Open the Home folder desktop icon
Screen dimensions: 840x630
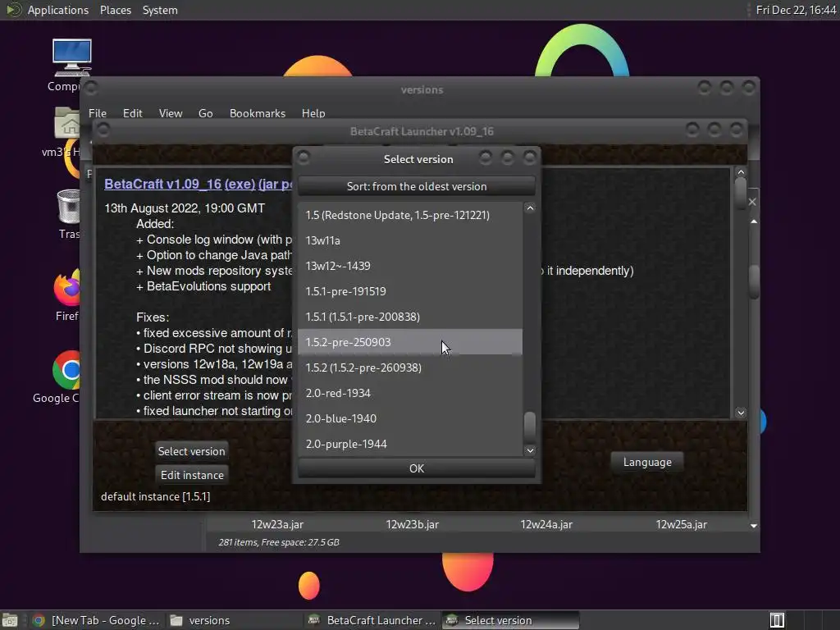pos(67,122)
